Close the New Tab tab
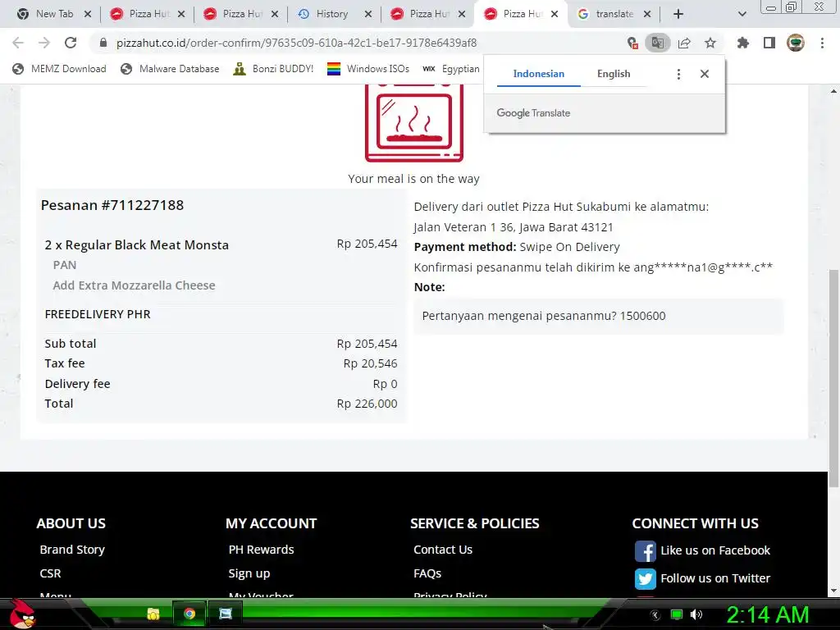 pyautogui.click(x=88, y=14)
